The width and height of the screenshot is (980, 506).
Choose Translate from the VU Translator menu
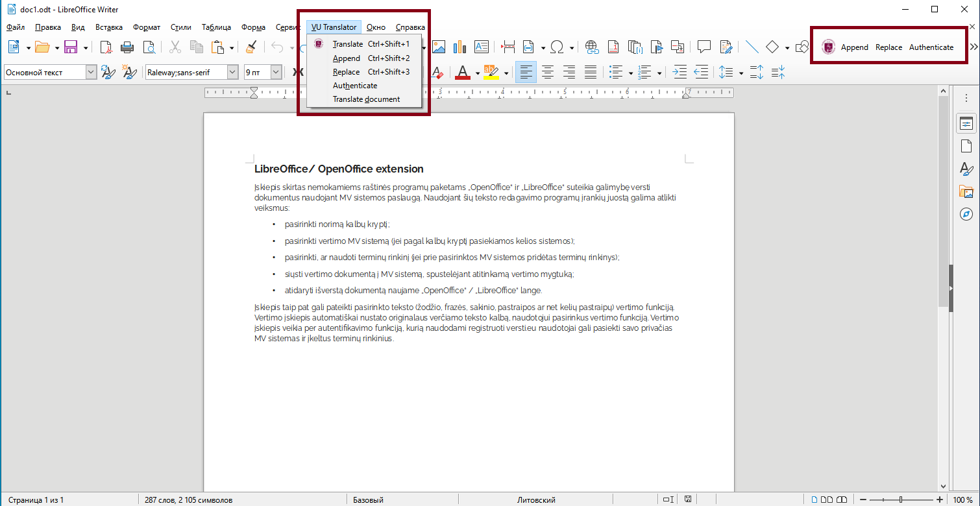(x=365, y=44)
